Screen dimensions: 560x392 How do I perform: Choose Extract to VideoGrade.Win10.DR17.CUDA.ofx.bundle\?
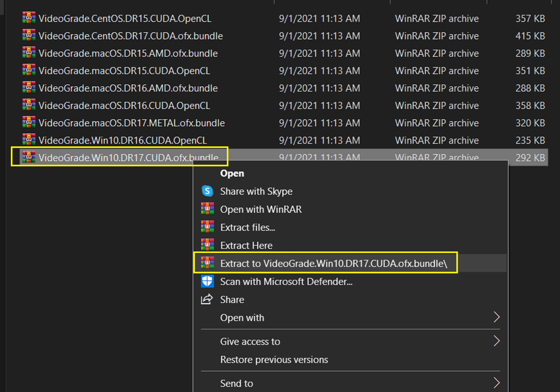334,264
